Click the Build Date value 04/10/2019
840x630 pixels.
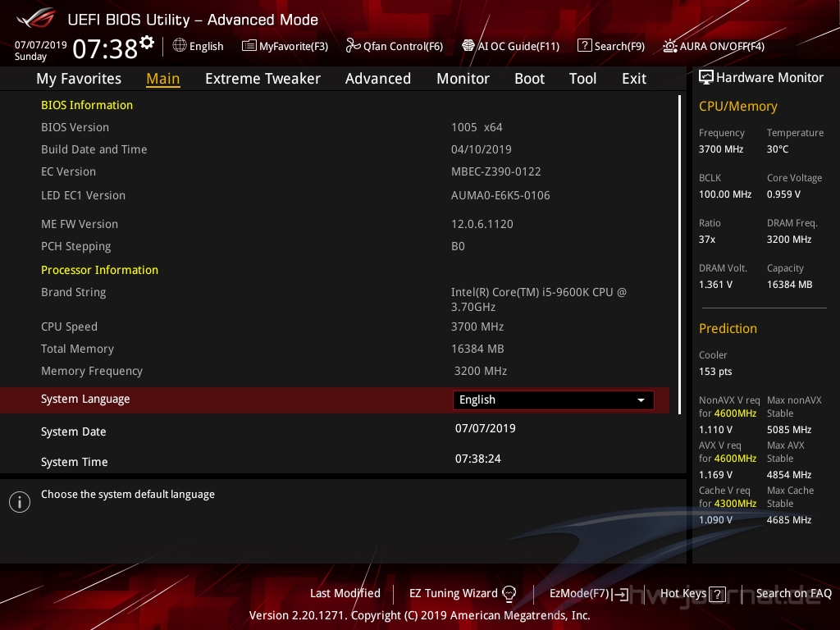[481, 149]
